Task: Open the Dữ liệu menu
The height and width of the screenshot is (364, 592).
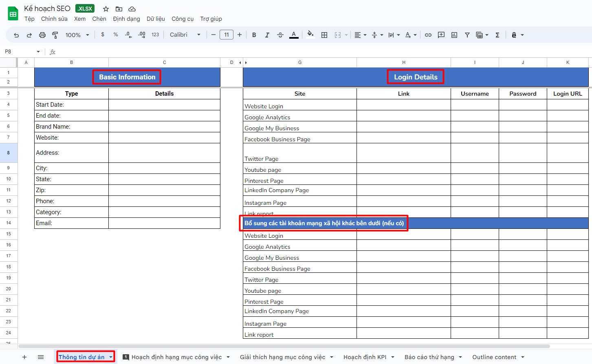Action: pos(156,19)
